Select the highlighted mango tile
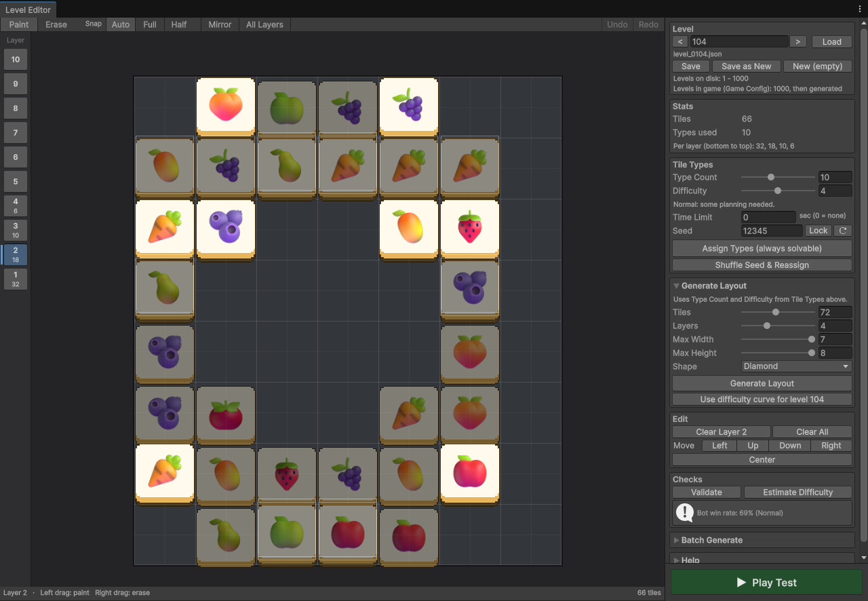 tap(409, 230)
